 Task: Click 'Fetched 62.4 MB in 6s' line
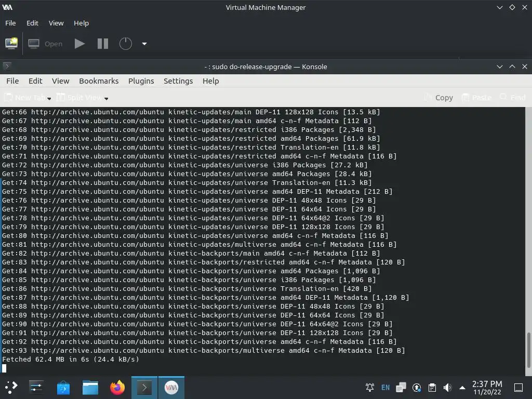point(71,360)
